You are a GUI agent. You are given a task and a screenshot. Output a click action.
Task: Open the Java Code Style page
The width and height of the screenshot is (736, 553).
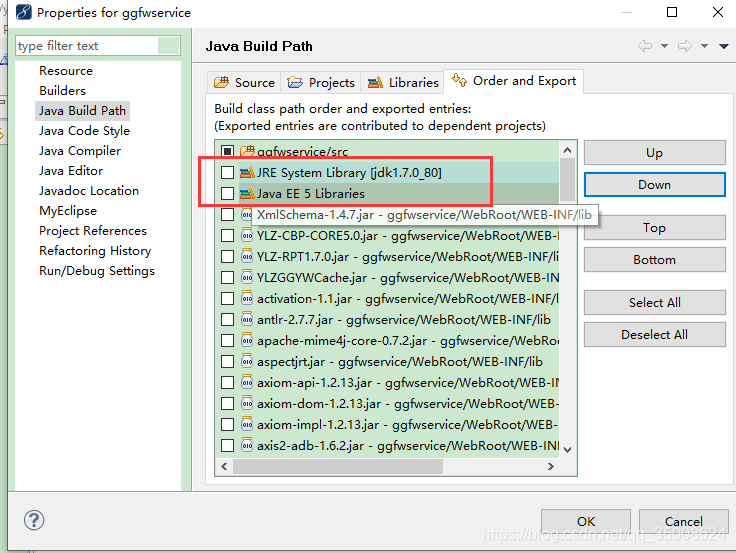(x=84, y=131)
